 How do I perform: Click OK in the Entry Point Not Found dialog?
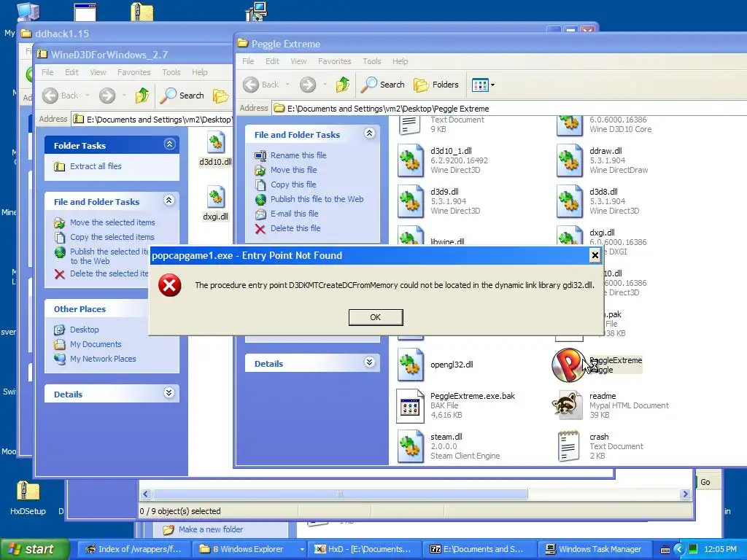[x=376, y=317]
